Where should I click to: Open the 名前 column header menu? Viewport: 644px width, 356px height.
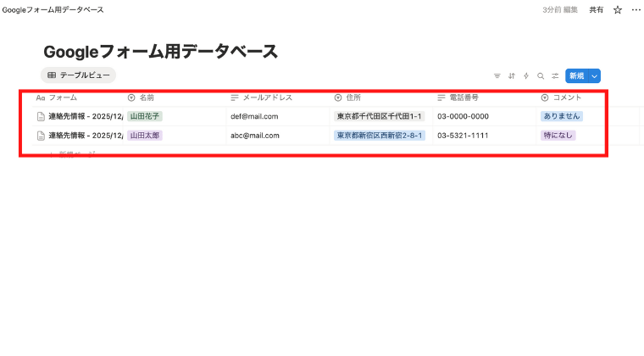(x=147, y=97)
